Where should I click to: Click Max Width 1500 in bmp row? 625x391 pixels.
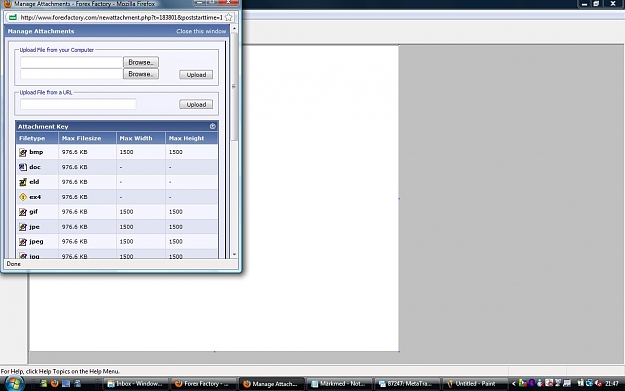(x=126, y=152)
